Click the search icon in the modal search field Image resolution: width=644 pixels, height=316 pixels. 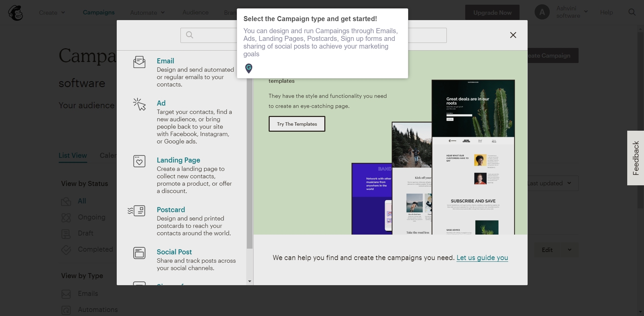[190, 35]
